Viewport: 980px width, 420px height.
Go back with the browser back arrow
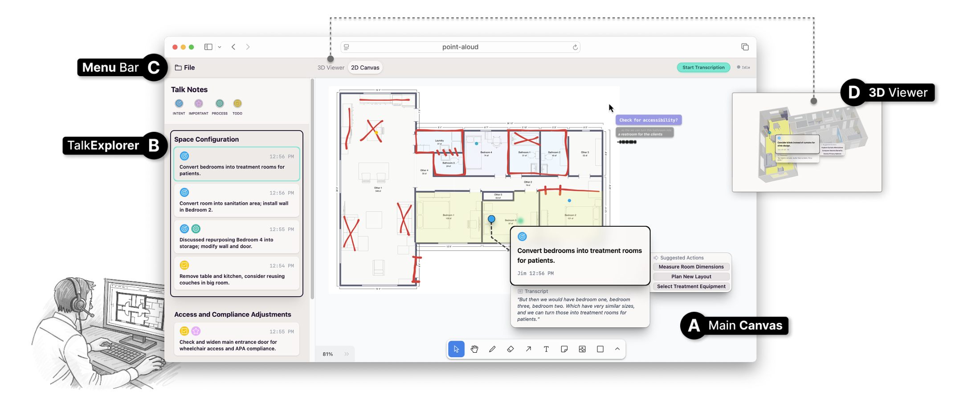tap(233, 47)
